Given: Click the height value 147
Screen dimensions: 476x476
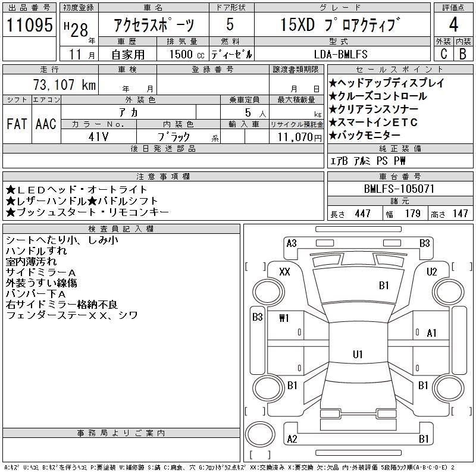Looking at the screenshot, I should tap(460, 214).
